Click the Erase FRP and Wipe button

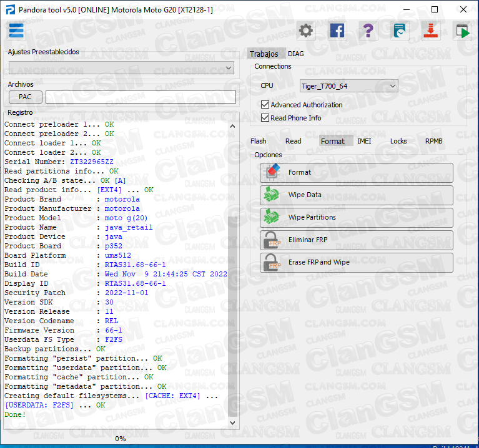tap(356, 262)
